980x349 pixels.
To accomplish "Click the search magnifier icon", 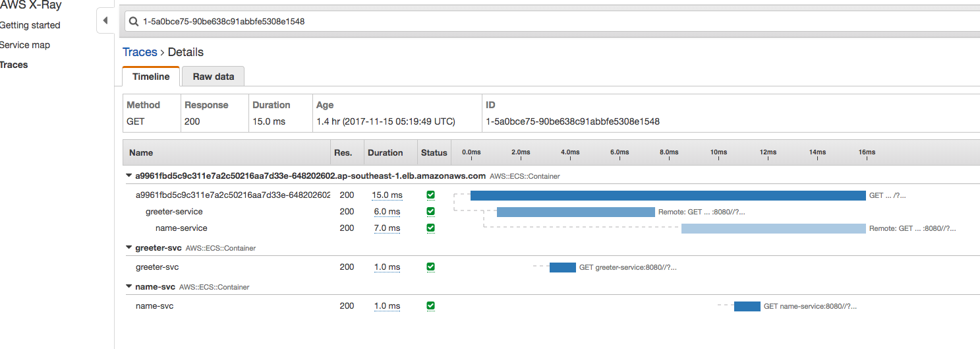I will point(134,21).
